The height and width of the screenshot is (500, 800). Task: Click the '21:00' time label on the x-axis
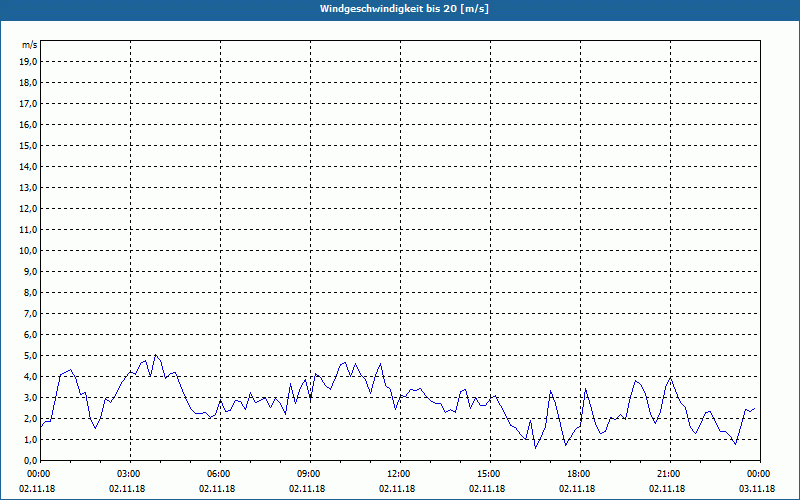click(x=670, y=474)
